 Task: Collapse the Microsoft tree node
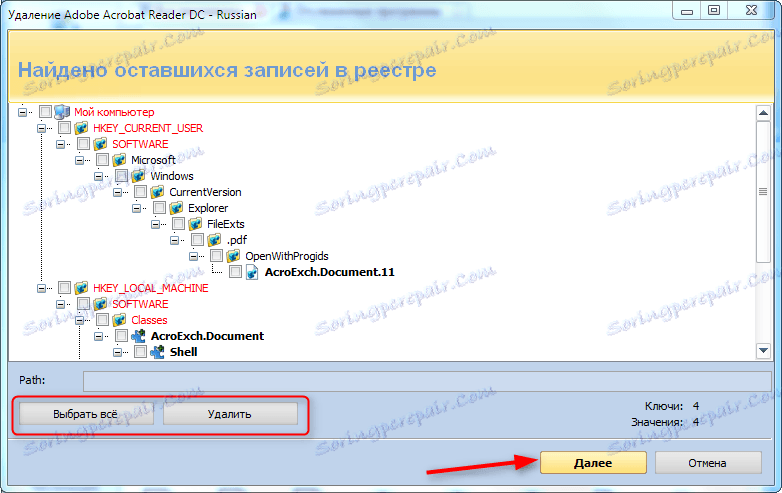point(79,160)
